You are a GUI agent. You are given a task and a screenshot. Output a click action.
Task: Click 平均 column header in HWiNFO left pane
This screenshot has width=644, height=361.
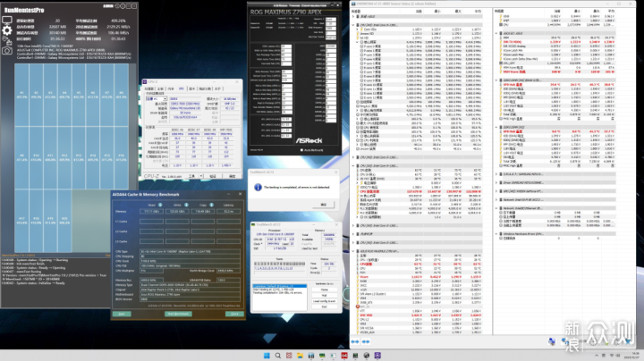(478, 12)
